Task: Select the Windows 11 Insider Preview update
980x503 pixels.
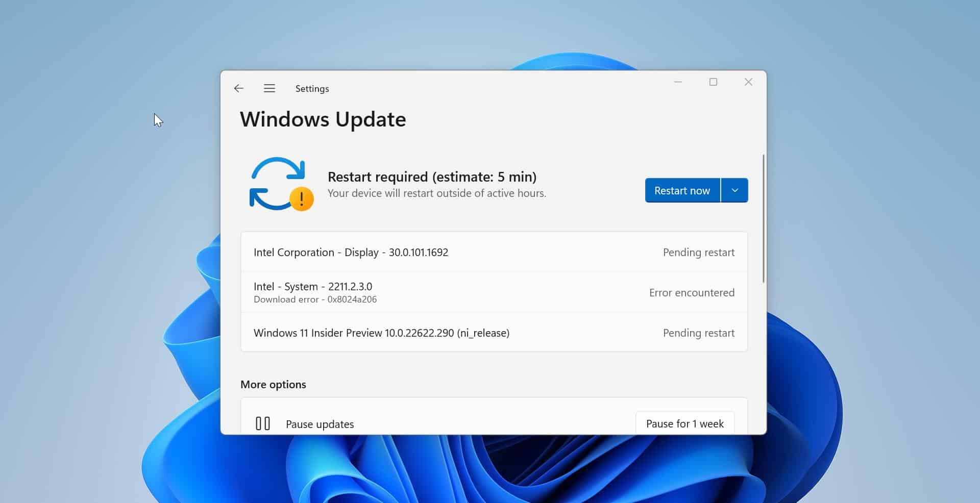Action: coord(382,333)
